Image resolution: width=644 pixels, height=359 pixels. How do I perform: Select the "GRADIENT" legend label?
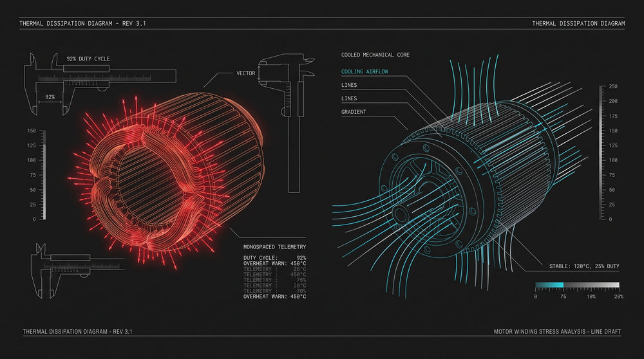click(x=354, y=111)
